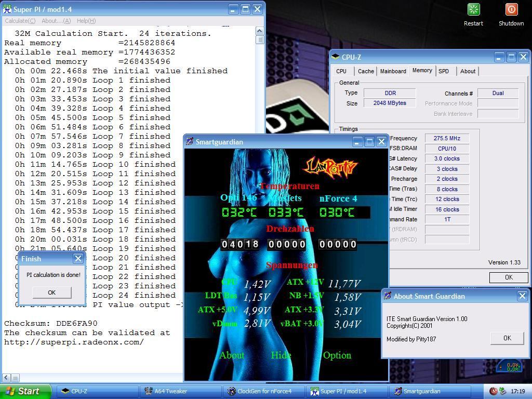532x399 pixels.
Task: Open the About menu in Super PI
Action: click(x=56, y=21)
